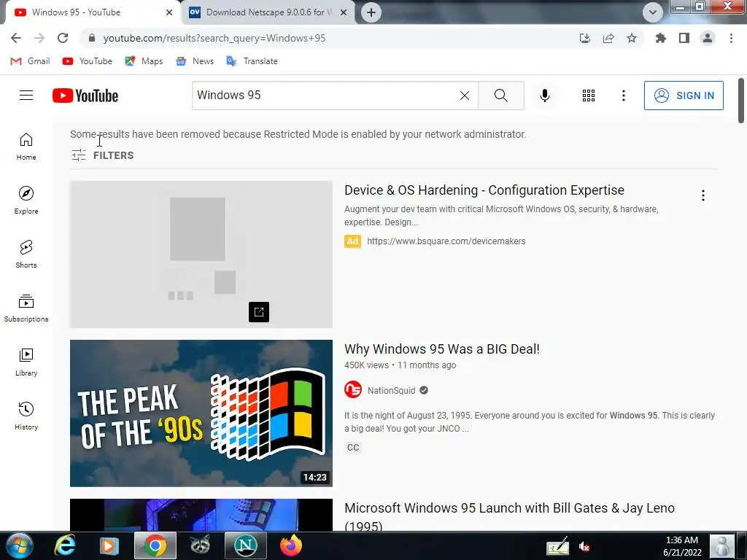Bookmark this page with the star
The width and height of the screenshot is (747, 560).
click(x=632, y=38)
